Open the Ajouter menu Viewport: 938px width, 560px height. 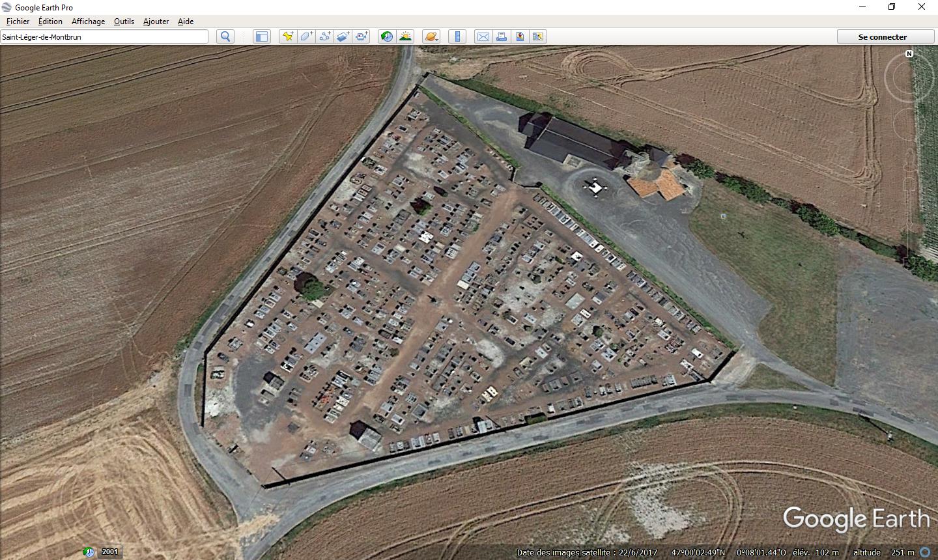(156, 21)
